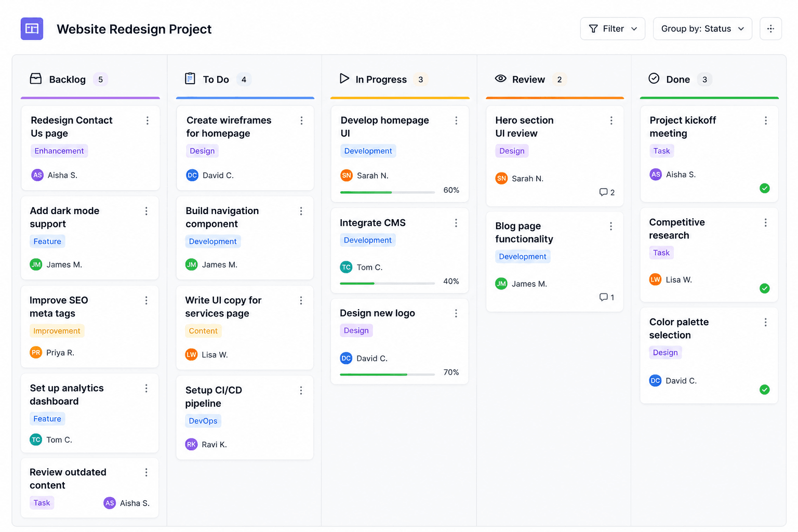This screenshot has width=798, height=532.
Task: Open menu for Integrate CMS card
Action: point(456,223)
